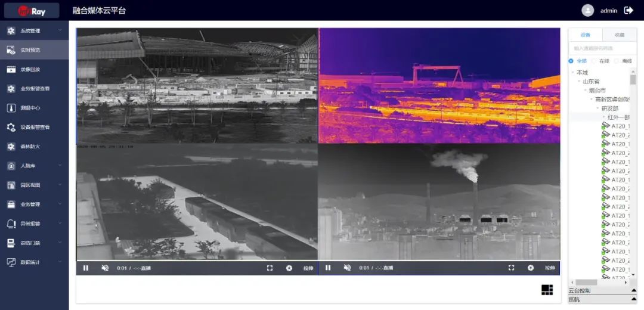644x310 pixels.
Task: Open the 录像回放 playback menu icon
Action: [11, 69]
